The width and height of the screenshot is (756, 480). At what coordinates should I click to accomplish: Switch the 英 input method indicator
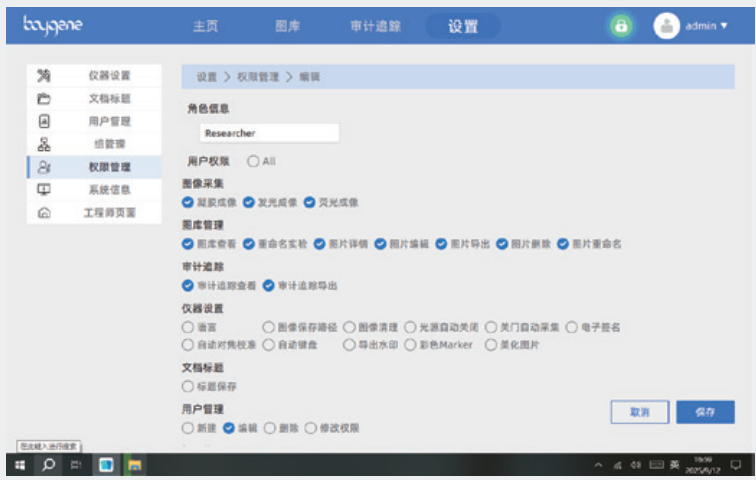675,465
